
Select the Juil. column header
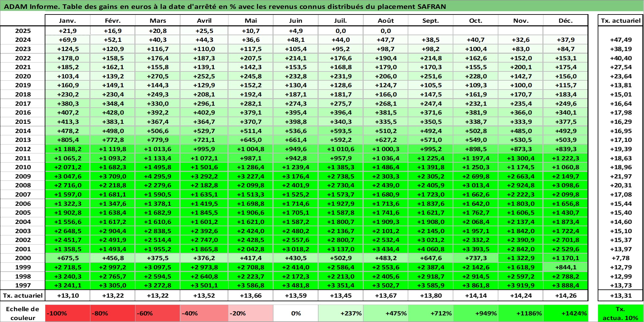coord(341,20)
